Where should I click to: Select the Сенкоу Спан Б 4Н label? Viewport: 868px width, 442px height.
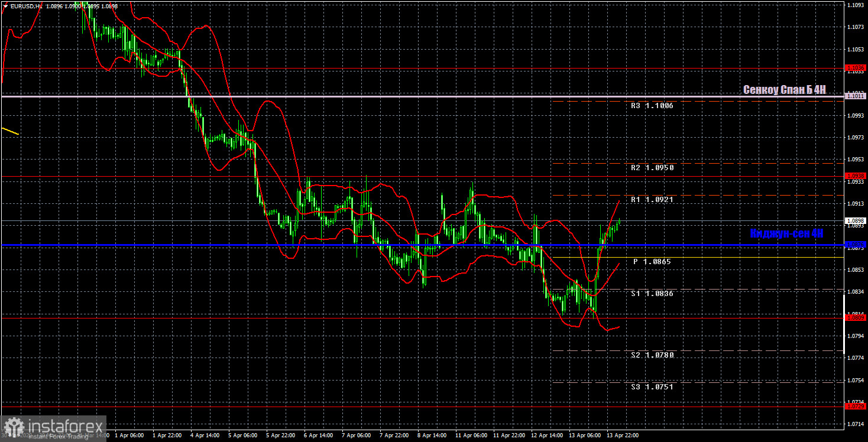[x=784, y=89]
